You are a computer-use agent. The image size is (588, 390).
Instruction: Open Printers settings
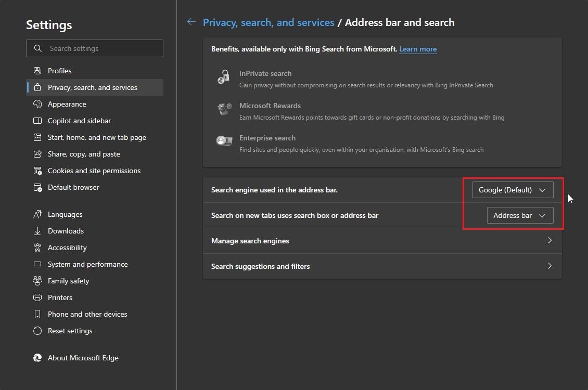95,297
